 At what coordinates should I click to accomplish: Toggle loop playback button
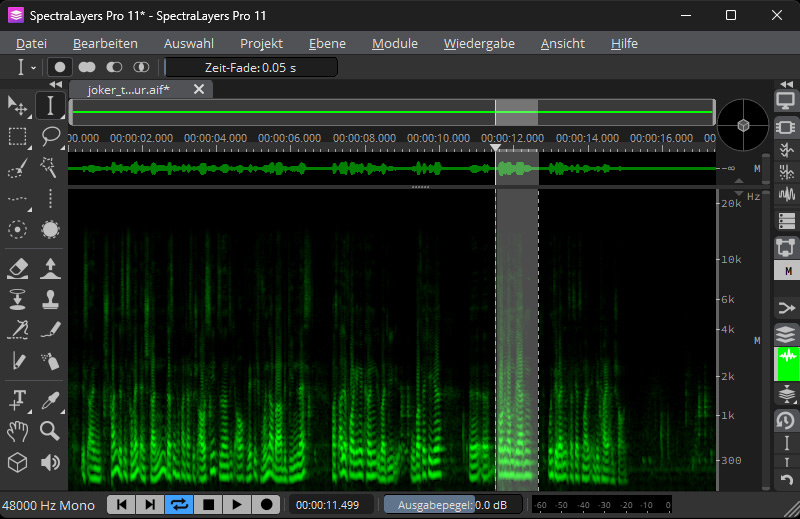tap(180, 505)
